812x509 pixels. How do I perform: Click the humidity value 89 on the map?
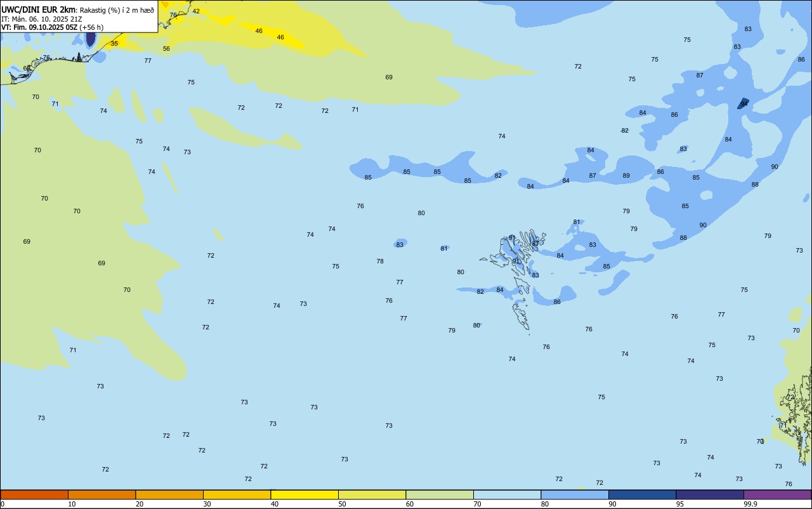[x=626, y=176]
